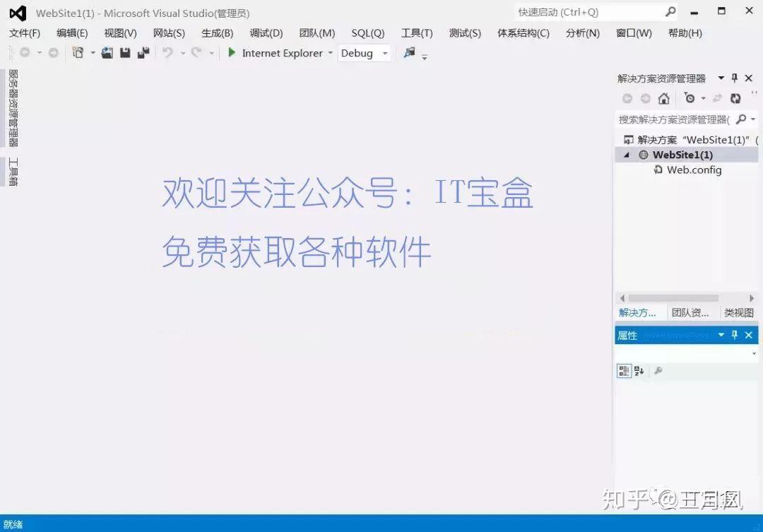The image size is (763, 532).
Task: Click the Properties wrench icon
Action: 657,371
